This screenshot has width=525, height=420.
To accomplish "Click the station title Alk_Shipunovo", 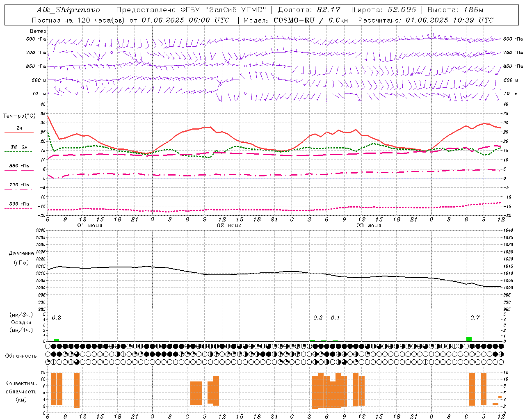I will click(68, 10).
